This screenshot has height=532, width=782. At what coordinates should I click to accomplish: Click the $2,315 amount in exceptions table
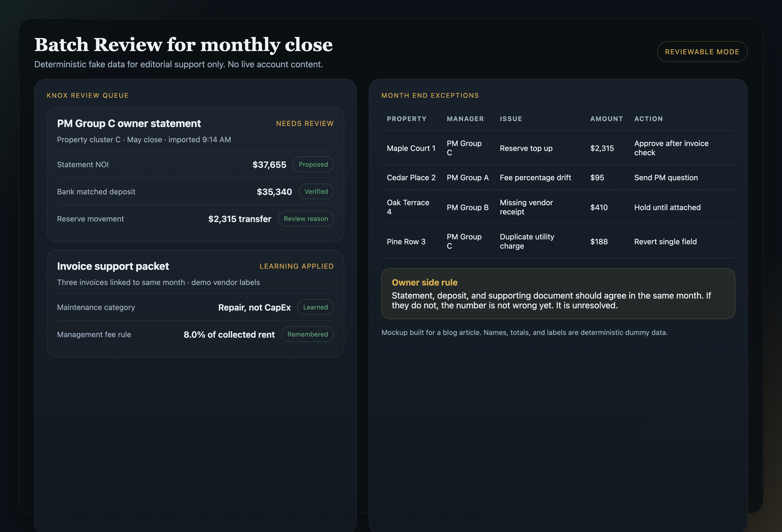coord(602,148)
